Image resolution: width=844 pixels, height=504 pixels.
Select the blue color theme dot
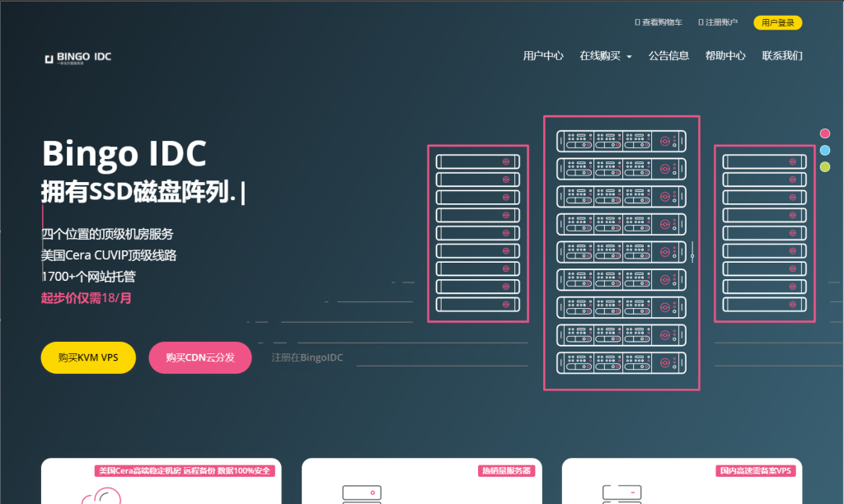pos(825,150)
